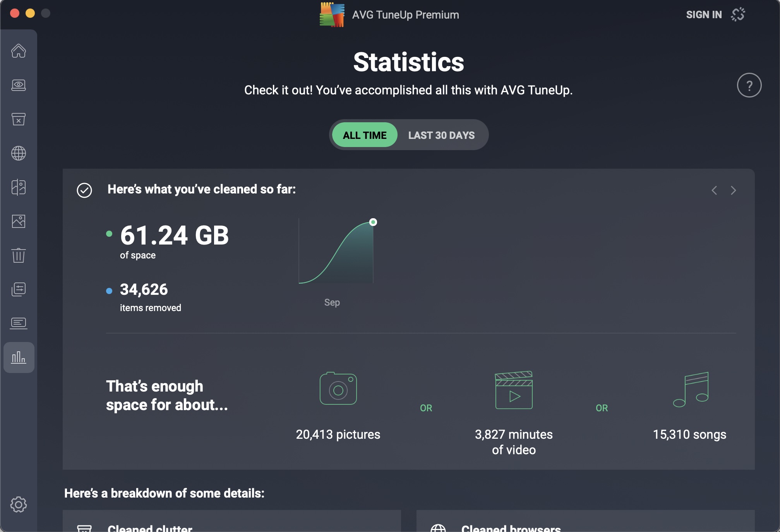Open the Home sidebar icon
780x532 pixels.
point(19,51)
